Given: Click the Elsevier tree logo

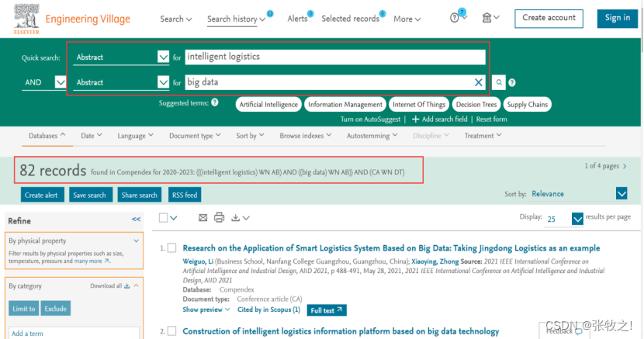Looking at the screenshot, I should (26, 19).
